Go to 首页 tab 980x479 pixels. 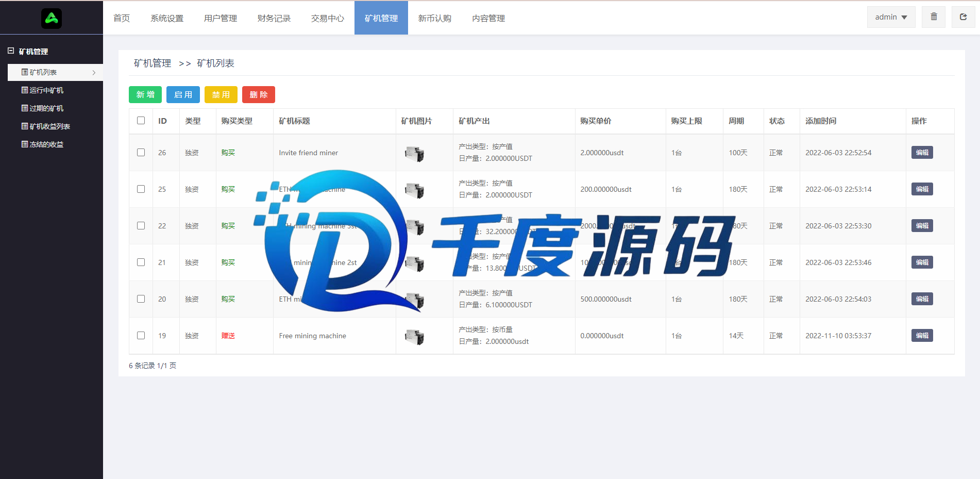pos(122,18)
